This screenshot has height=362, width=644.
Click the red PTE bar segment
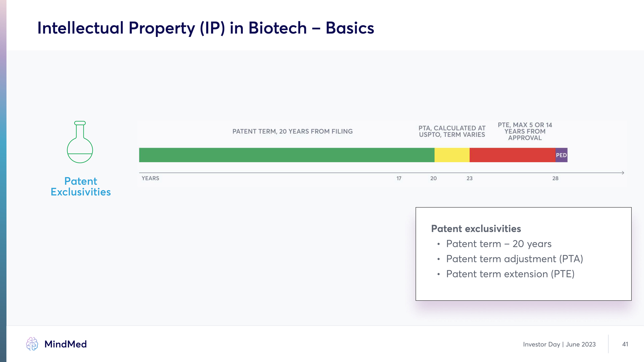click(x=512, y=155)
